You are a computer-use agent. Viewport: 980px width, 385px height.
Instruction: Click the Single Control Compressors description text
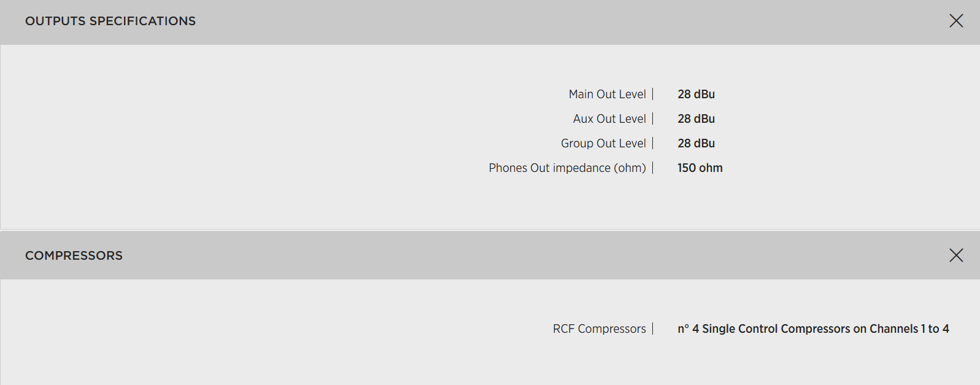(x=812, y=329)
